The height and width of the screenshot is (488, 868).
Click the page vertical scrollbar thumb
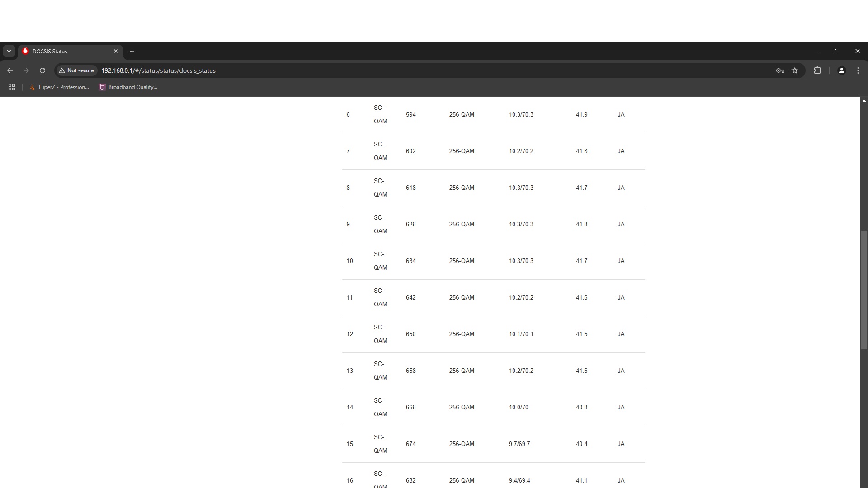[x=864, y=289]
